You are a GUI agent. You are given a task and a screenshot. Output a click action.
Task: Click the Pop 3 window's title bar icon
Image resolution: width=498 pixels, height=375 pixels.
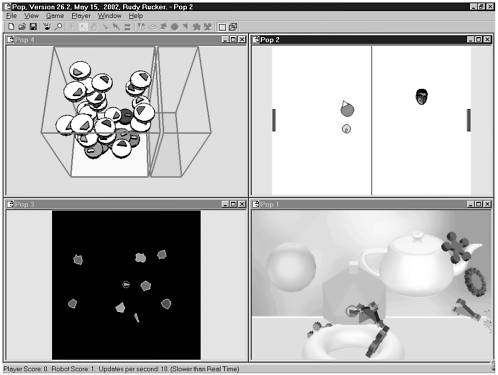point(11,204)
